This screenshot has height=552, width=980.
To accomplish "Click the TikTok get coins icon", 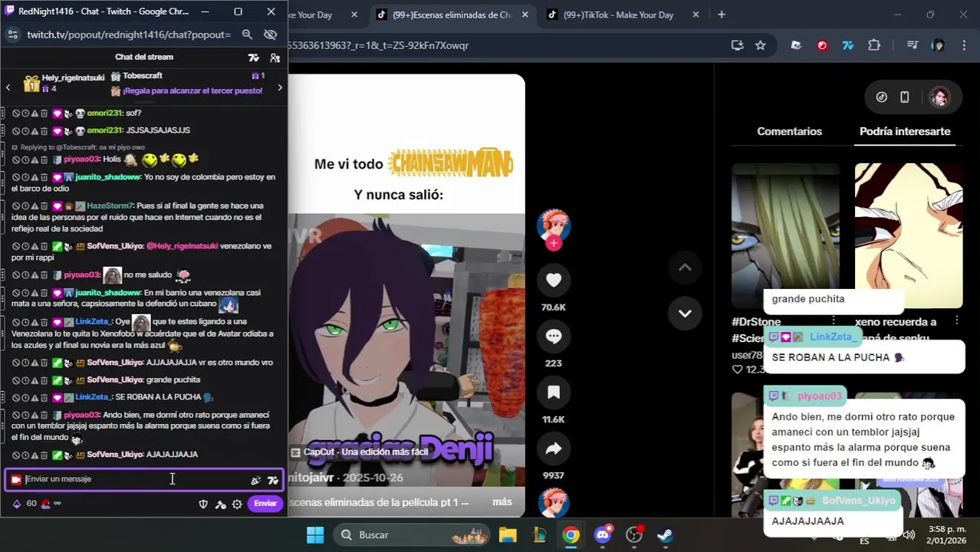I will (x=882, y=97).
